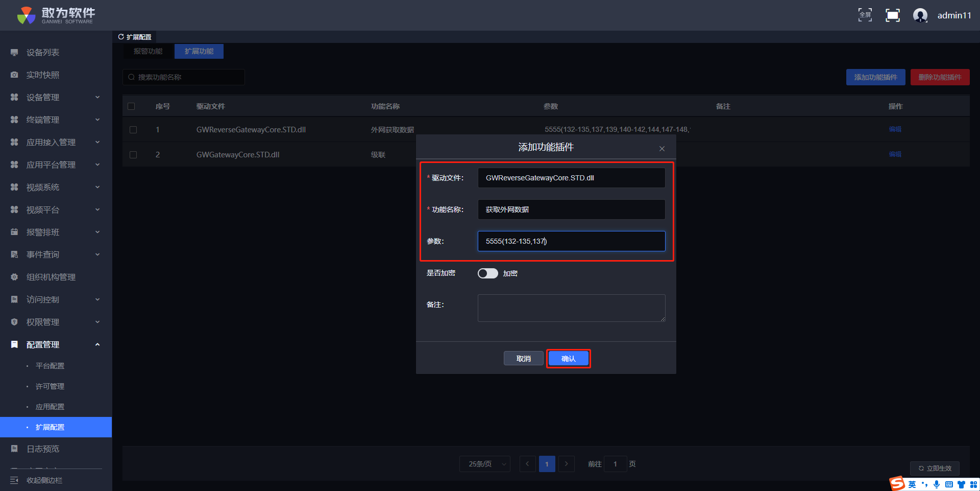980x491 pixels.
Task: Click the refresh icon beside 扩展配置 title
Action: (x=121, y=37)
